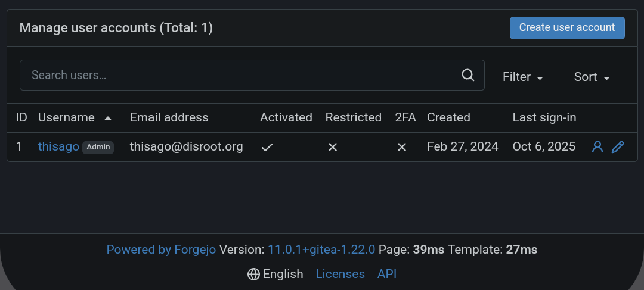This screenshot has height=290, width=644.
Task: Click the version 11.0.1+gitea-1.22.0 link
Action: pos(321,250)
